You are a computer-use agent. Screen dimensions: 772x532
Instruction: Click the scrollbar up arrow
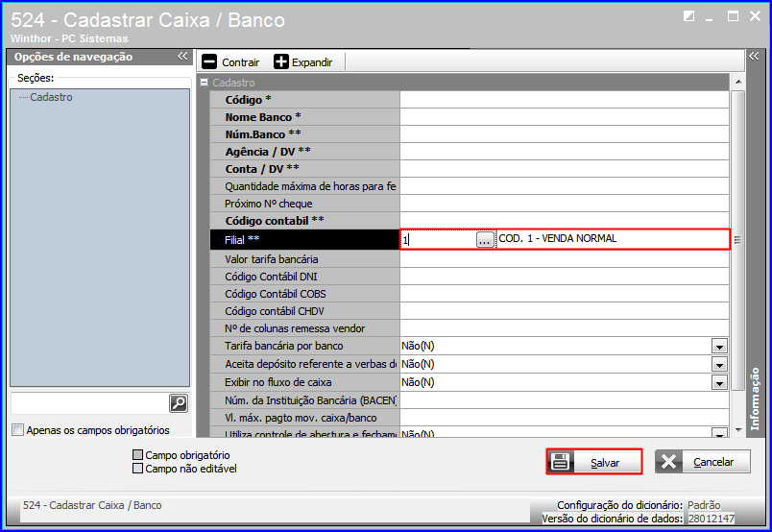[738, 82]
